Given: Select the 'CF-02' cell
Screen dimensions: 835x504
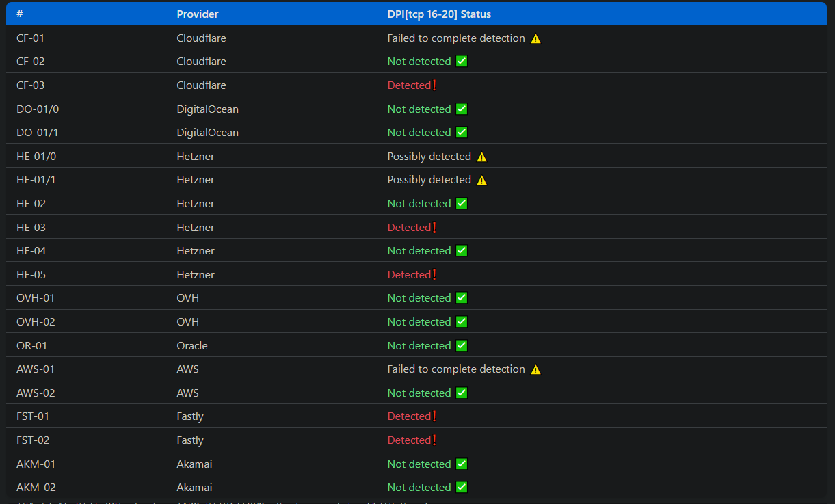Looking at the screenshot, I should (30, 62).
